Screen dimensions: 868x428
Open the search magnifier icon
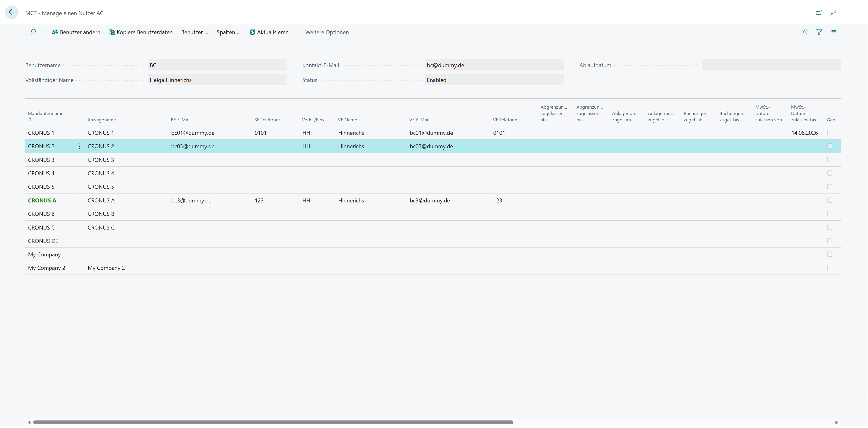coord(33,32)
